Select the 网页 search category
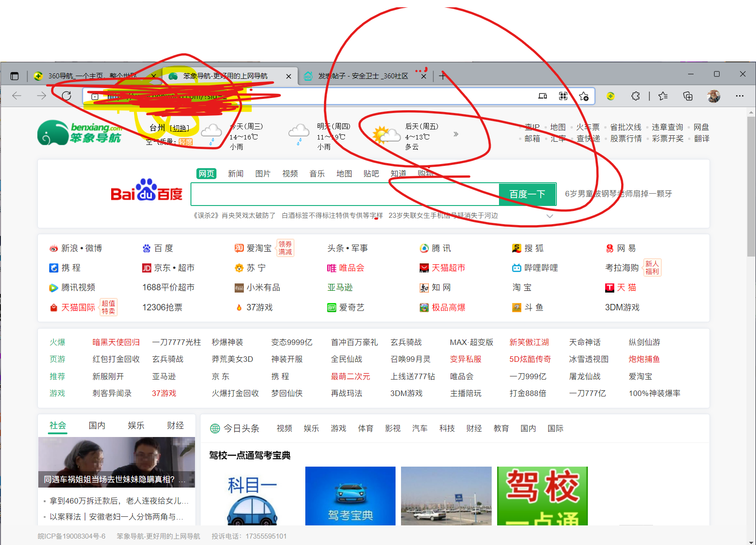This screenshot has width=756, height=545. [x=206, y=174]
